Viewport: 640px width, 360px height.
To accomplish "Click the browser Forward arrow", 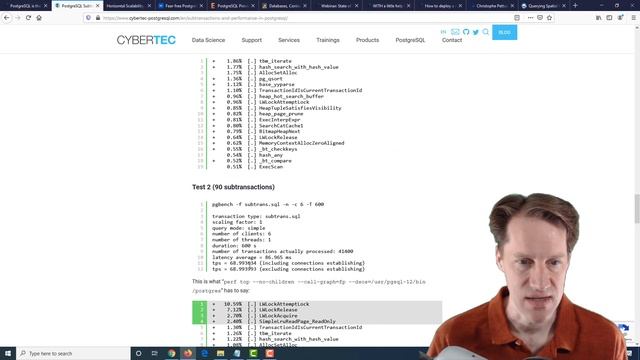I will (x=18, y=18).
